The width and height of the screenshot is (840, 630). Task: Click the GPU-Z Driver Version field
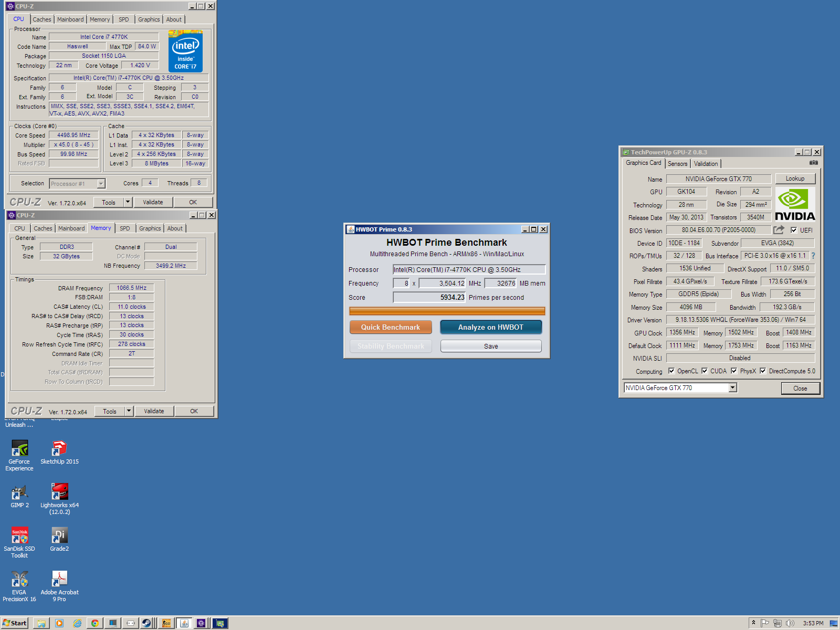[741, 319]
